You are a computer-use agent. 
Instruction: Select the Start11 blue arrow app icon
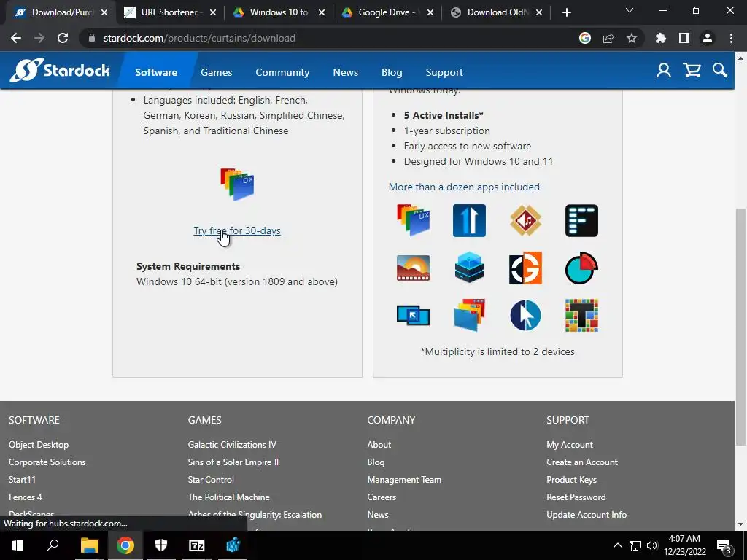[x=469, y=220]
